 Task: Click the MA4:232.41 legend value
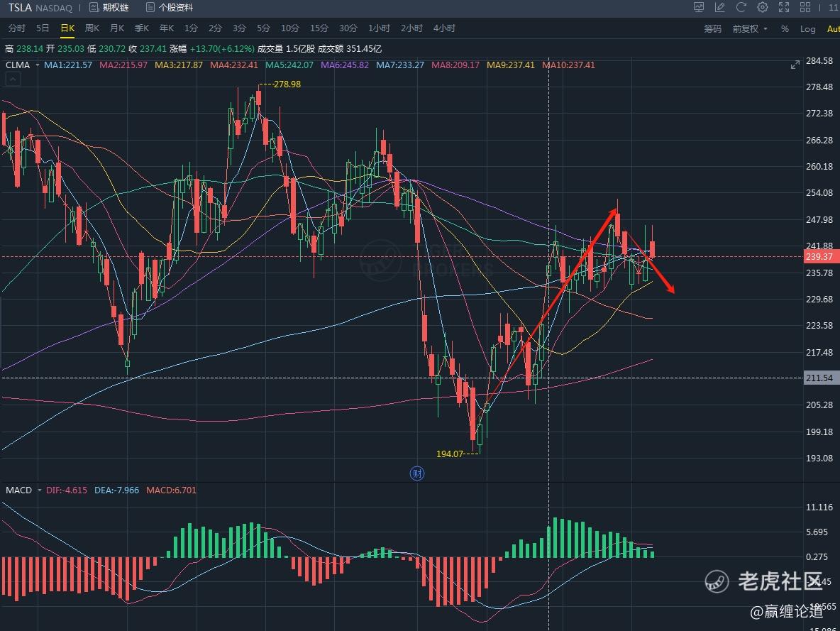(x=234, y=65)
